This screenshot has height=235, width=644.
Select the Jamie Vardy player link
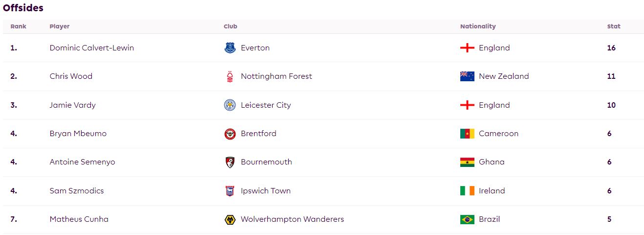pos(73,105)
